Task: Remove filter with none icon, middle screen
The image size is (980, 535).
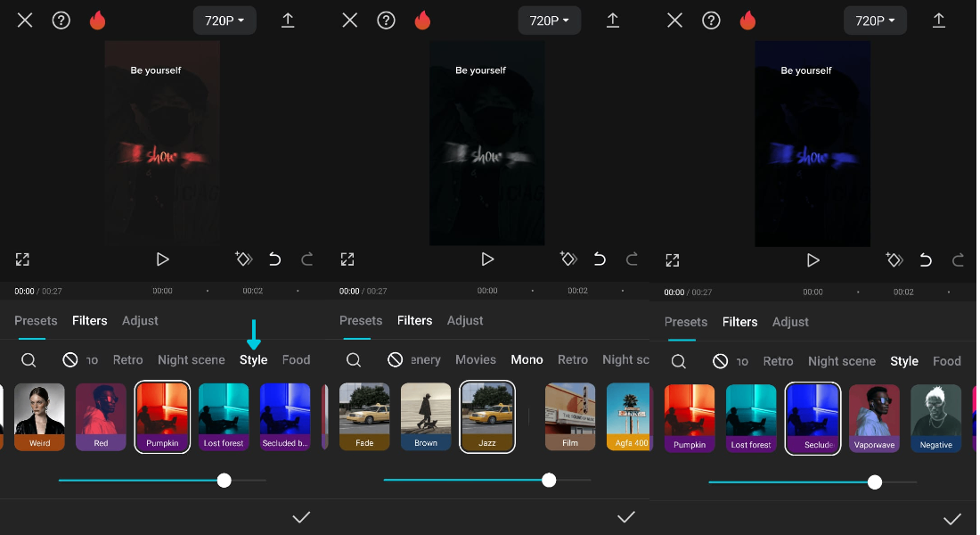Action: click(395, 360)
